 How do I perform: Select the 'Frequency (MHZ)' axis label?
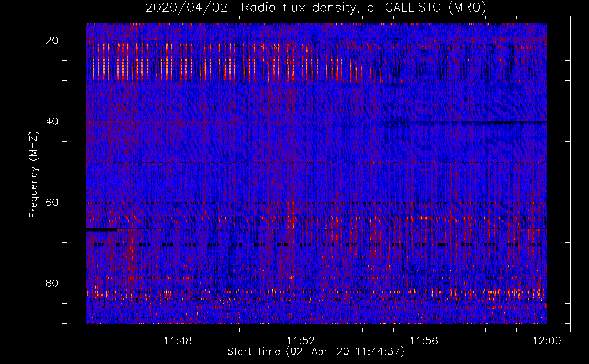coord(33,175)
